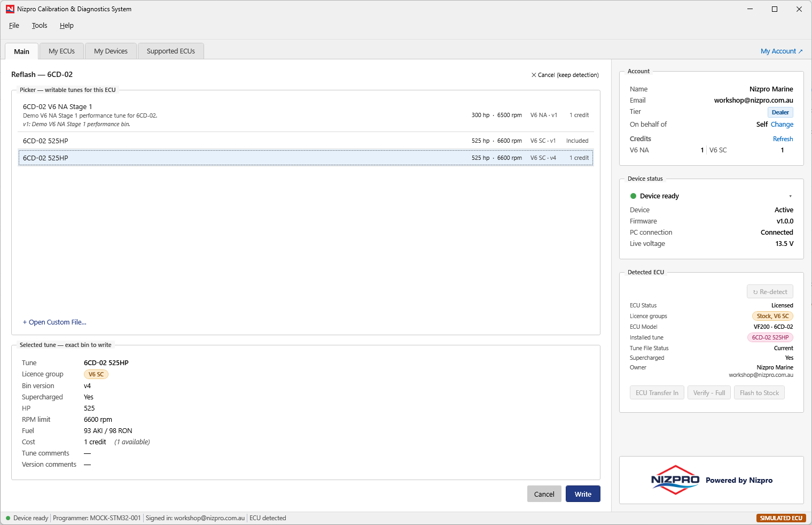Viewport: 812px width, 525px height.
Task: Click the Cancel button beside Write
Action: [x=544, y=494]
